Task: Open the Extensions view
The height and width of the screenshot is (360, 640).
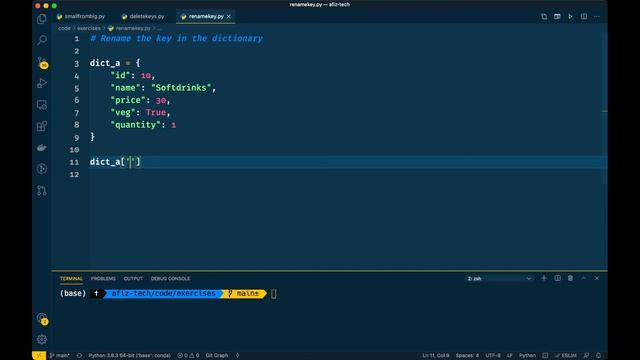Action: [42, 126]
